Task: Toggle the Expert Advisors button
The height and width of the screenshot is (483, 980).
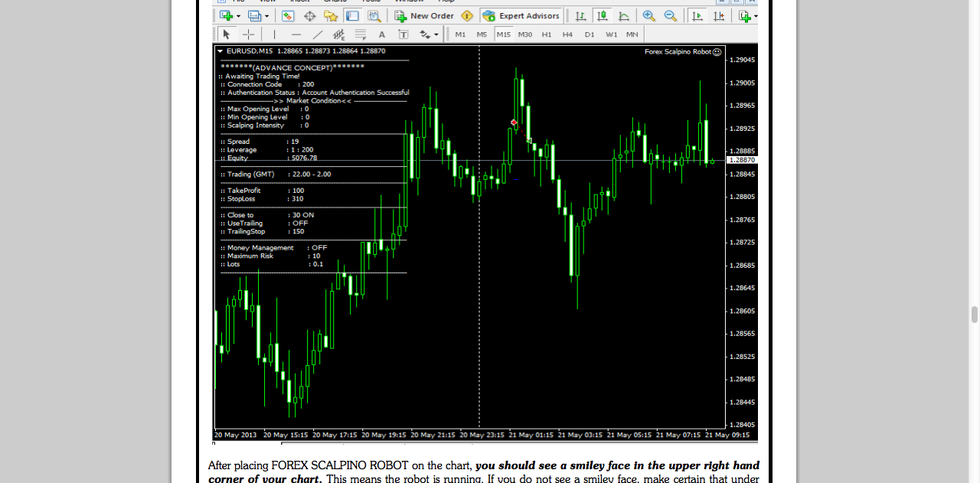Action: [x=522, y=15]
